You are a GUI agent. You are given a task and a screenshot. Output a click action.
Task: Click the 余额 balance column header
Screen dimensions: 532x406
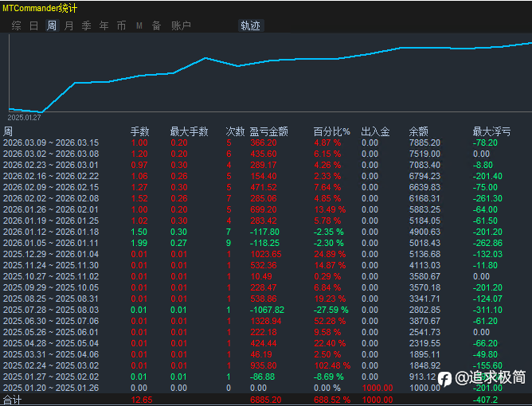419,131
